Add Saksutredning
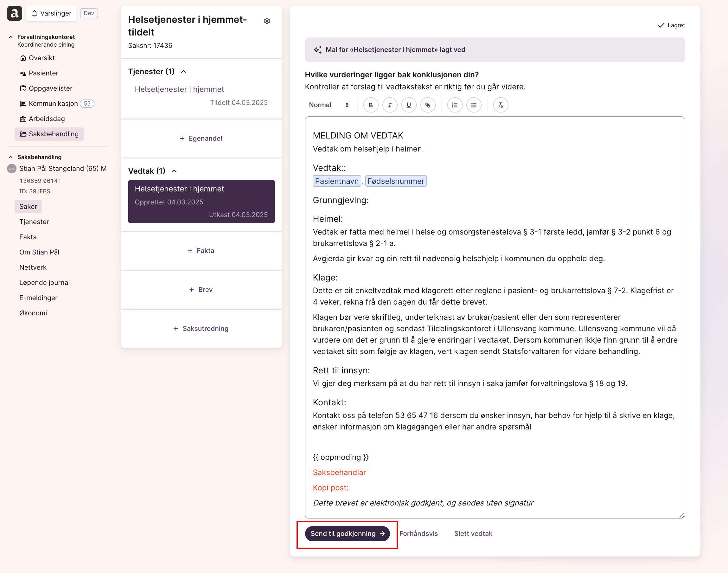This screenshot has width=728, height=573. [201, 328]
